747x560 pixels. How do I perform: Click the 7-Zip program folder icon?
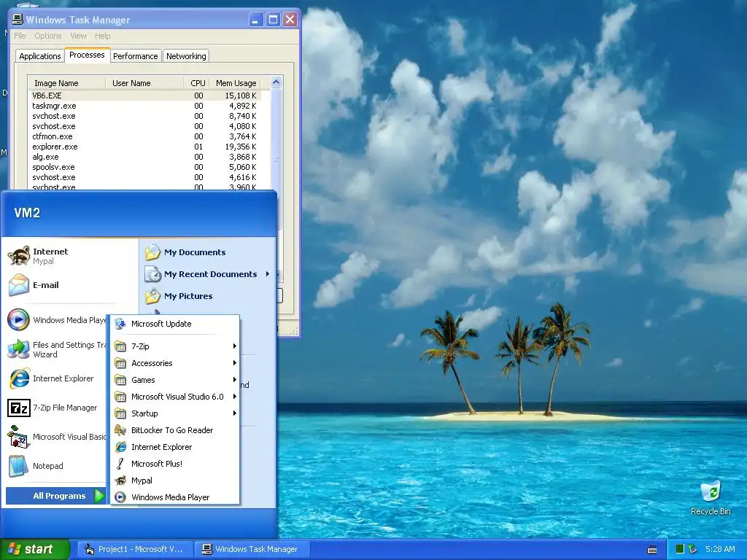click(x=120, y=346)
